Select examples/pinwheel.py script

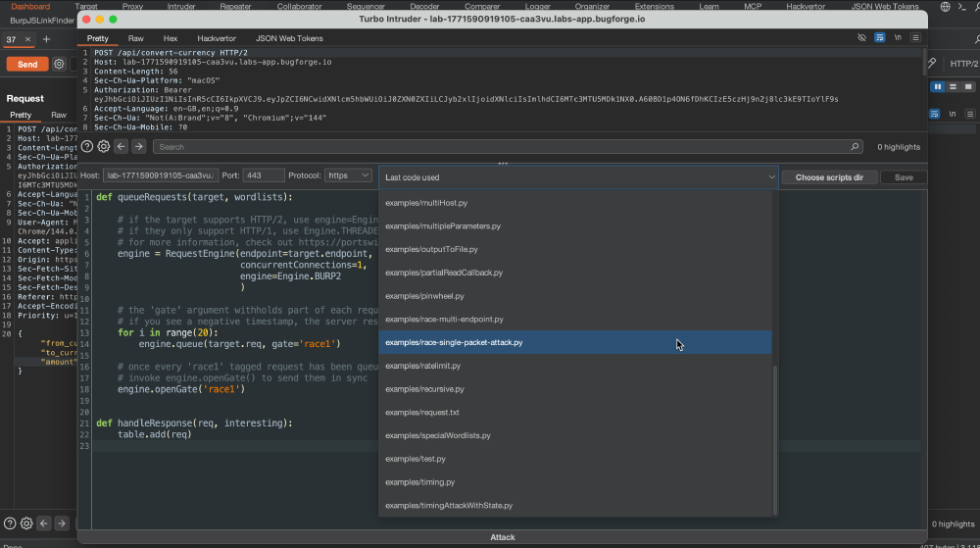[x=575, y=296]
